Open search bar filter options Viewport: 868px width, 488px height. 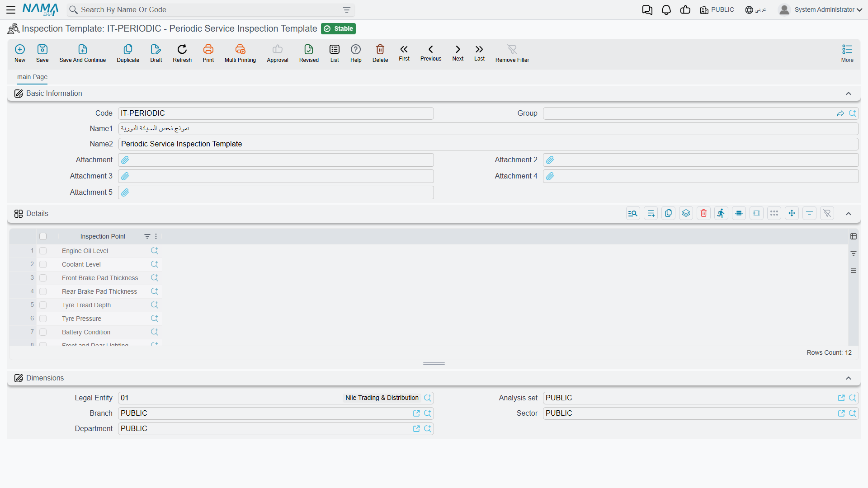click(x=347, y=10)
